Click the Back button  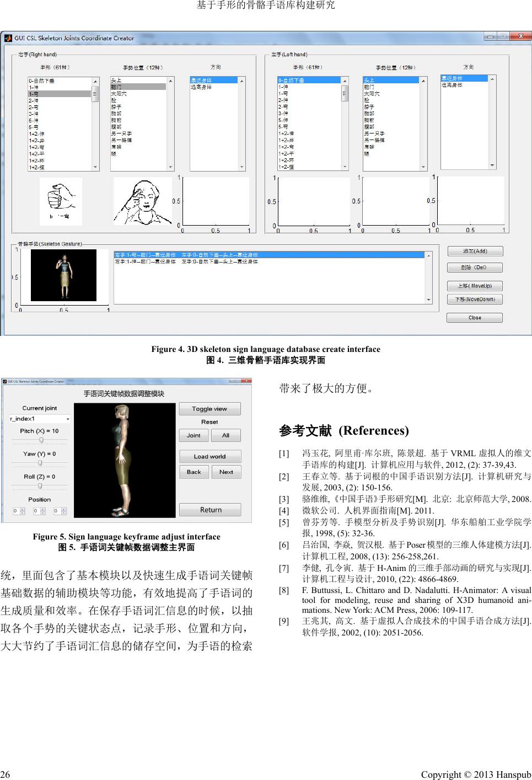pos(194,472)
